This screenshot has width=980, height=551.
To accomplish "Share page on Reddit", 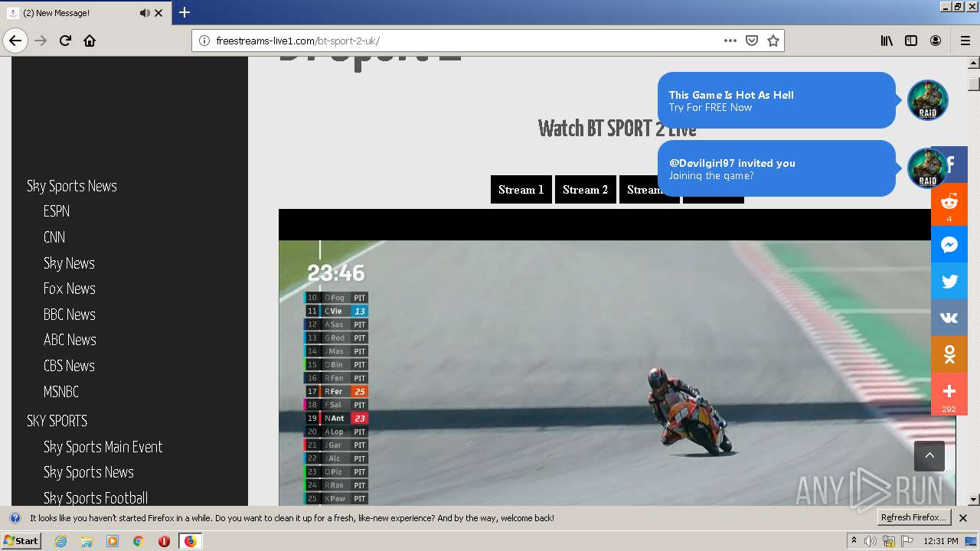I will click(949, 204).
